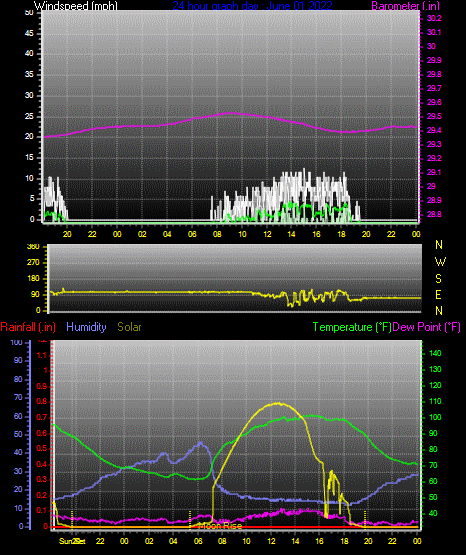Image resolution: width=466 pixels, height=555 pixels.
Task: Click the "29.5" barometer axis value
Action: 434,116
